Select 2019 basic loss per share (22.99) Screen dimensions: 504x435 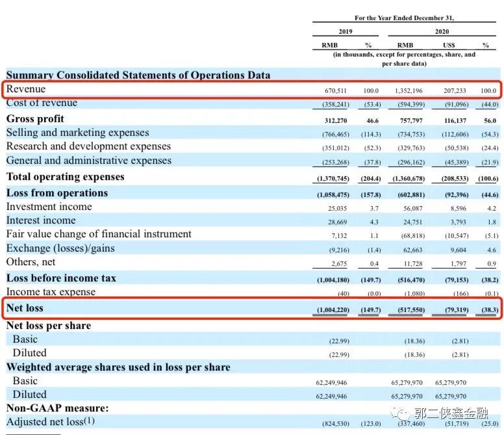339,341
